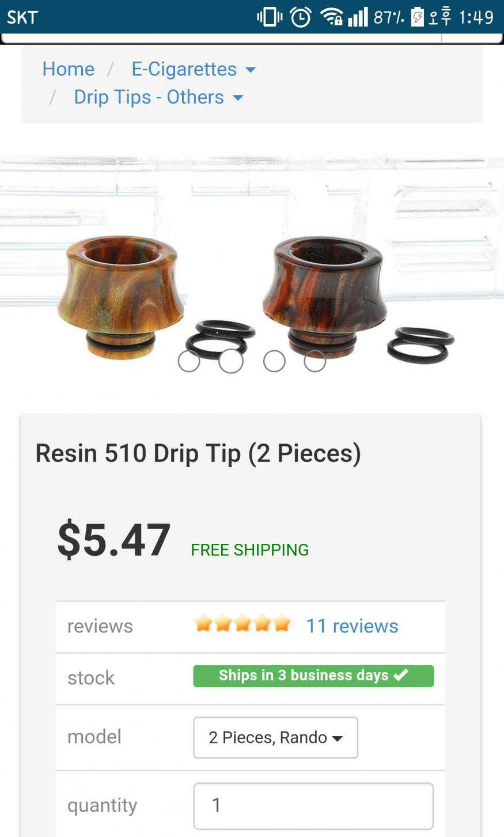Tap the vibrate mode status icon
The image size is (504, 837).
pos(270,17)
